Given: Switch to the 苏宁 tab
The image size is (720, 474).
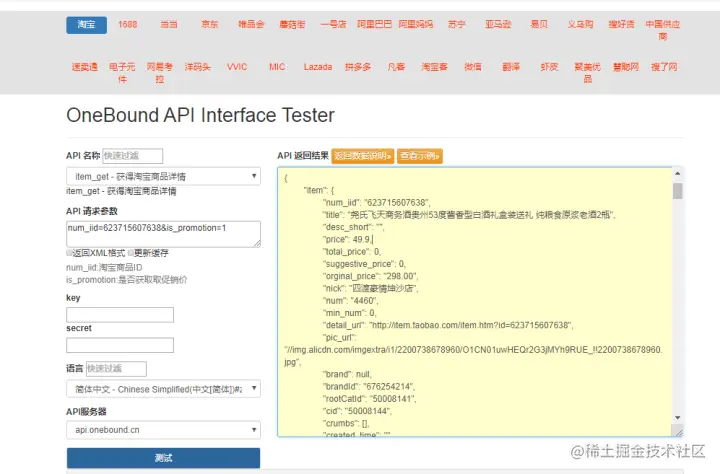Looking at the screenshot, I should 456,25.
